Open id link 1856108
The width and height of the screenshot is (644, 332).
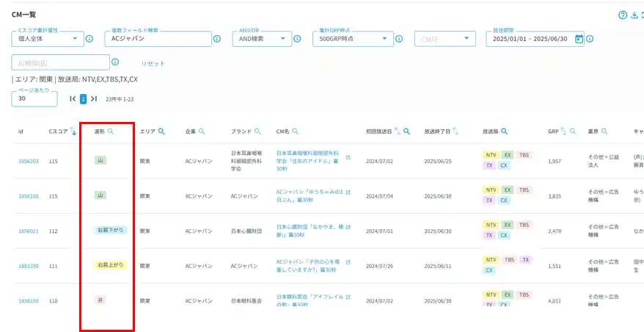pyautogui.click(x=29, y=196)
